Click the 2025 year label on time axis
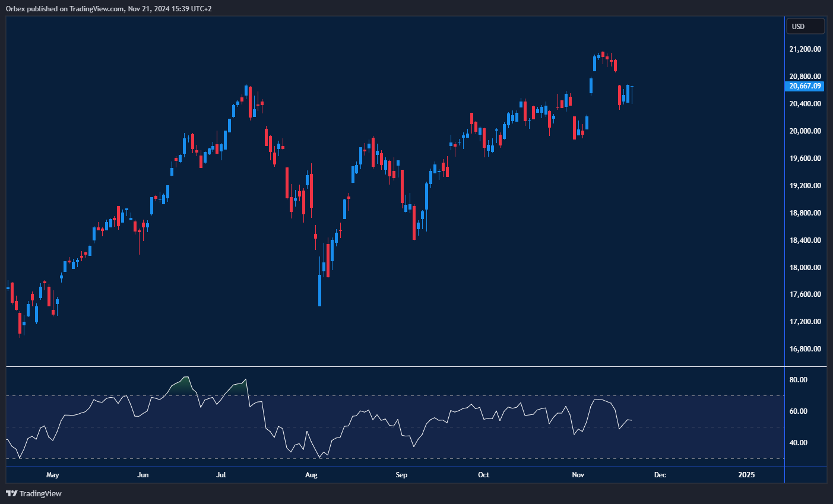 [746, 475]
